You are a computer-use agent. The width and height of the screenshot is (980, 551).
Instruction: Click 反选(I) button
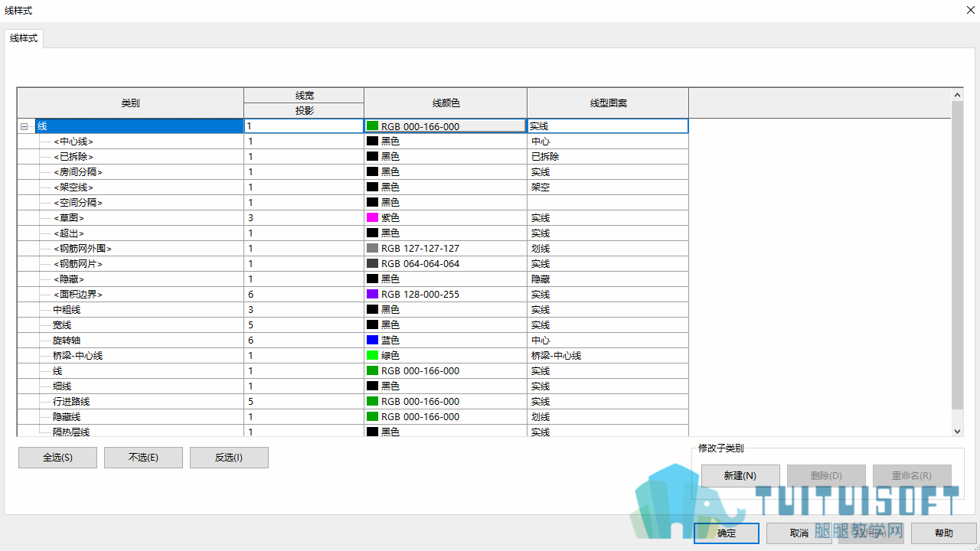coord(229,458)
